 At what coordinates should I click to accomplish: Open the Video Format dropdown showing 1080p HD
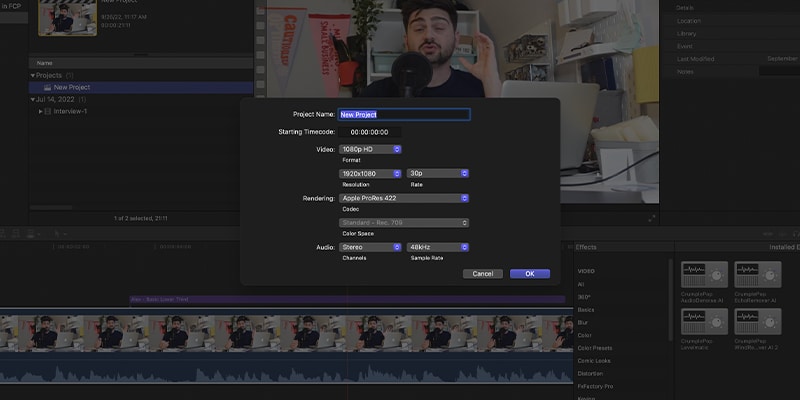pos(370,149)
